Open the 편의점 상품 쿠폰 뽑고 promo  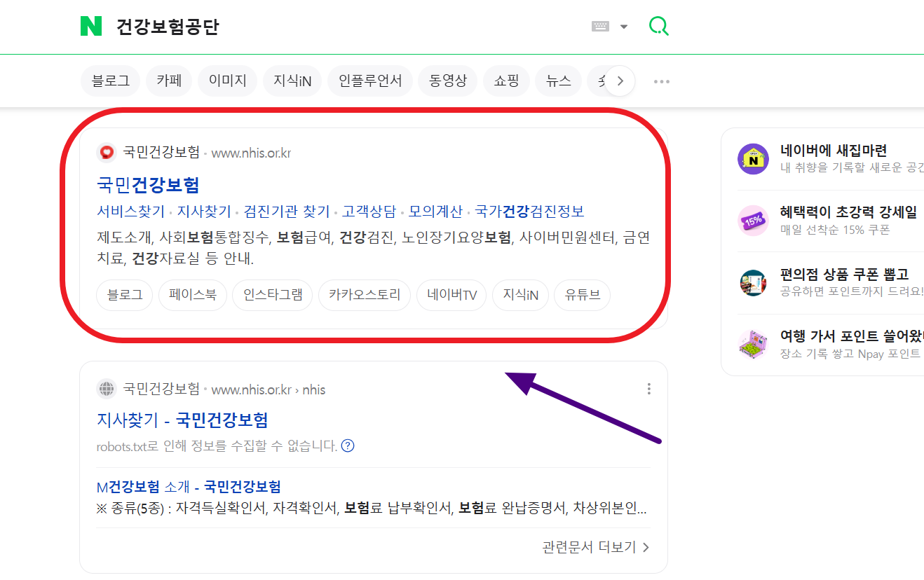[844, 274]
